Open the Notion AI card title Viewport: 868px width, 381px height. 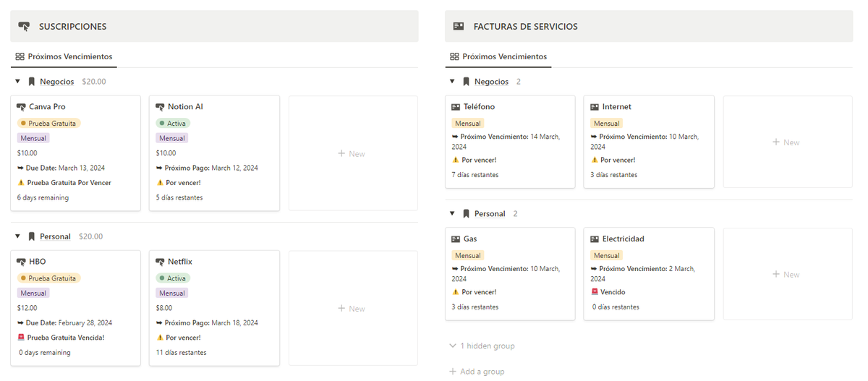tap(185, 107)
